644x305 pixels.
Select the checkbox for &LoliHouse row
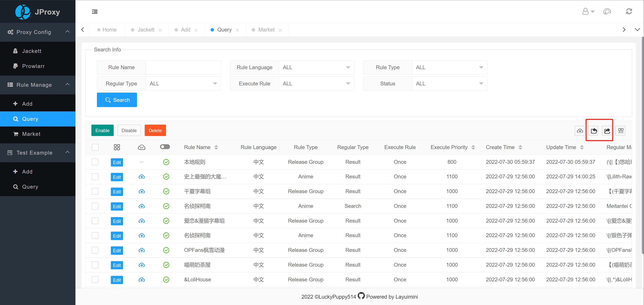click(95, 279)
